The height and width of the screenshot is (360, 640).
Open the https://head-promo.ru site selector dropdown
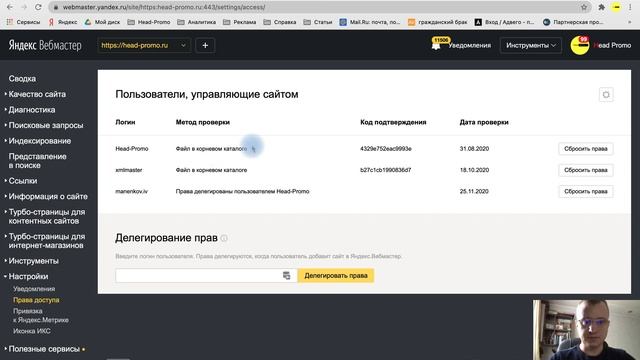point(144,45)
